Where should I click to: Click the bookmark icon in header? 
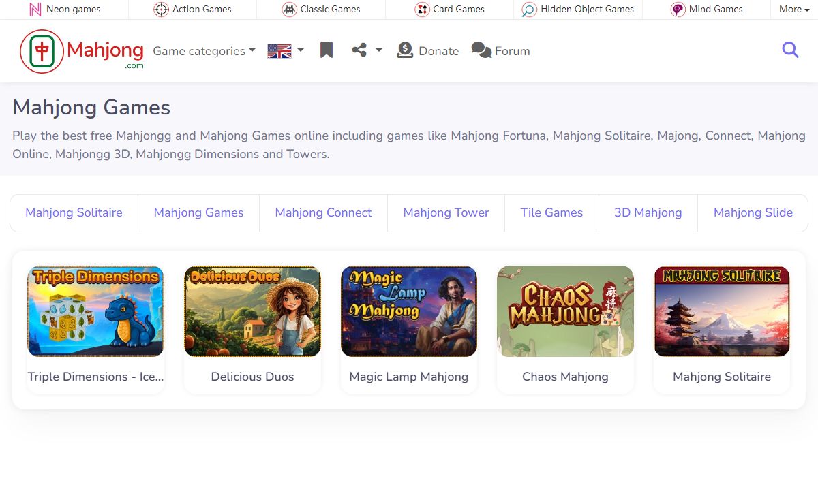327,50
